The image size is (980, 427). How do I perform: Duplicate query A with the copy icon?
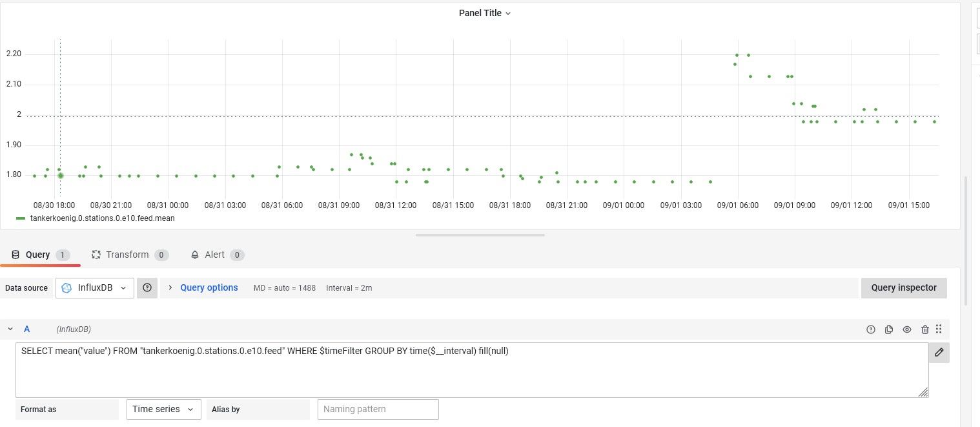click(x=889, y=329)
